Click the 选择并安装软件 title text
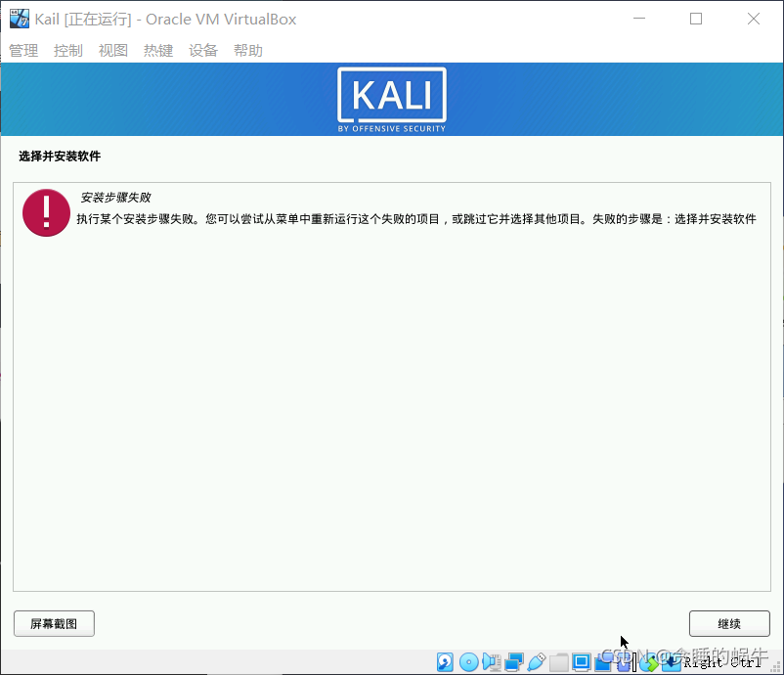The height and width of the screenshot is (675, 784). click(x=60, y=157)
